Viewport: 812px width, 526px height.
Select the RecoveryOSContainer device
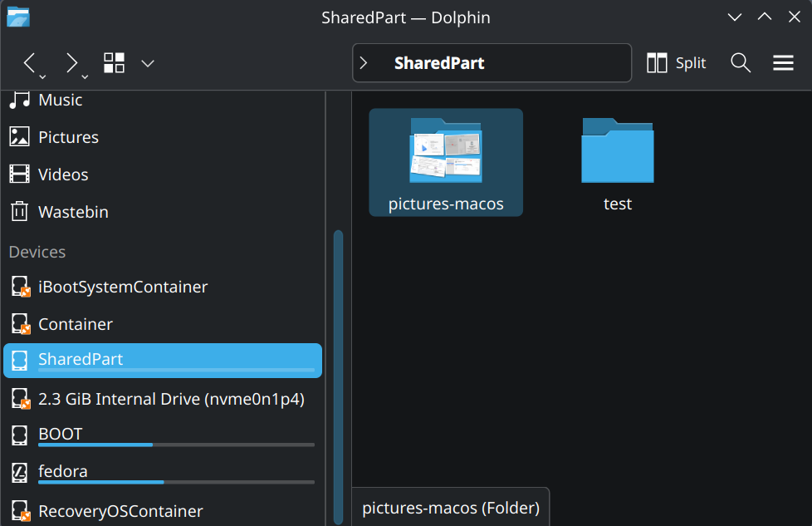[163, 510]
